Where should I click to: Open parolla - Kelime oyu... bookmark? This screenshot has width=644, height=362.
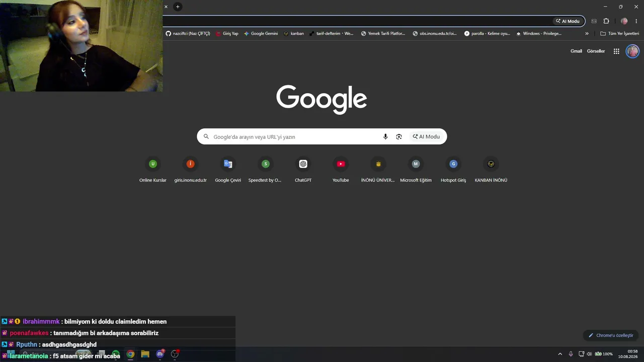tap(487, 34)
